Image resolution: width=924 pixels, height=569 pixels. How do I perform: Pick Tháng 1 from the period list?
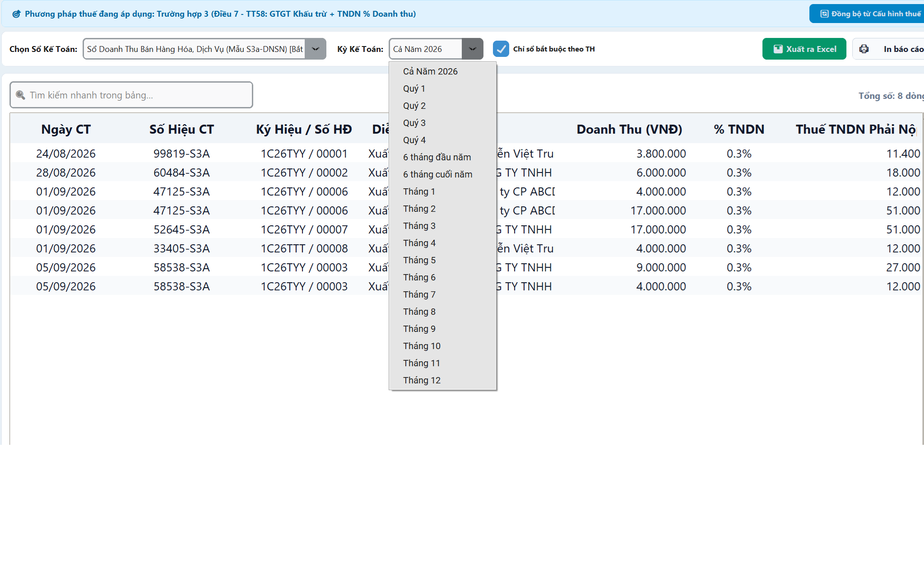442,191
